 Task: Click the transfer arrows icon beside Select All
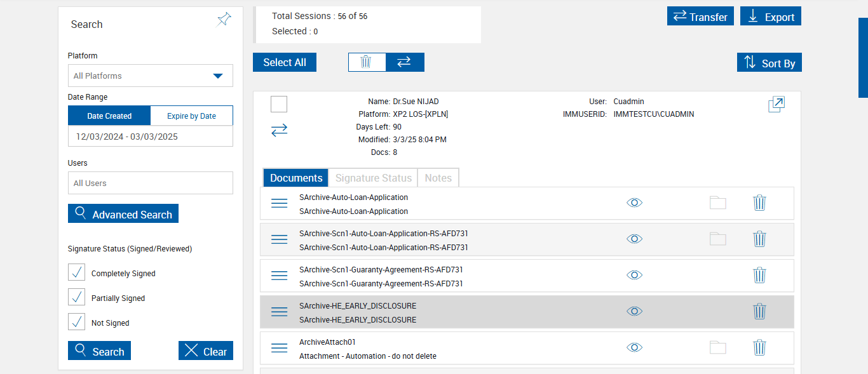tap(404, 62)
